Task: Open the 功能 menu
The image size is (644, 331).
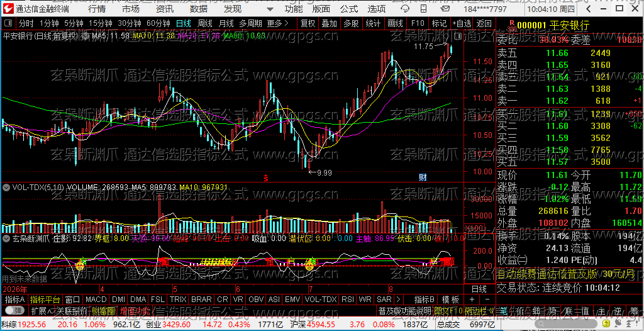Action: click(x=294, y=9)
